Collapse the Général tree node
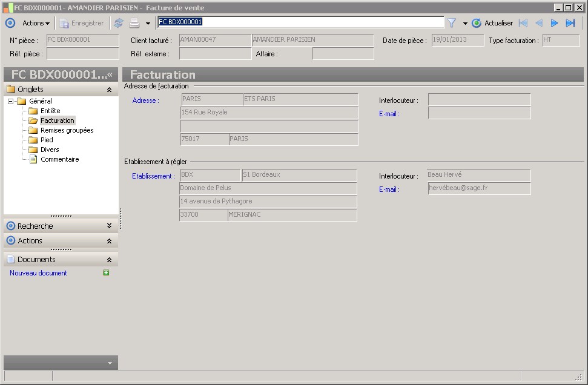The image size is (588, 385). [x=12, y=101]
